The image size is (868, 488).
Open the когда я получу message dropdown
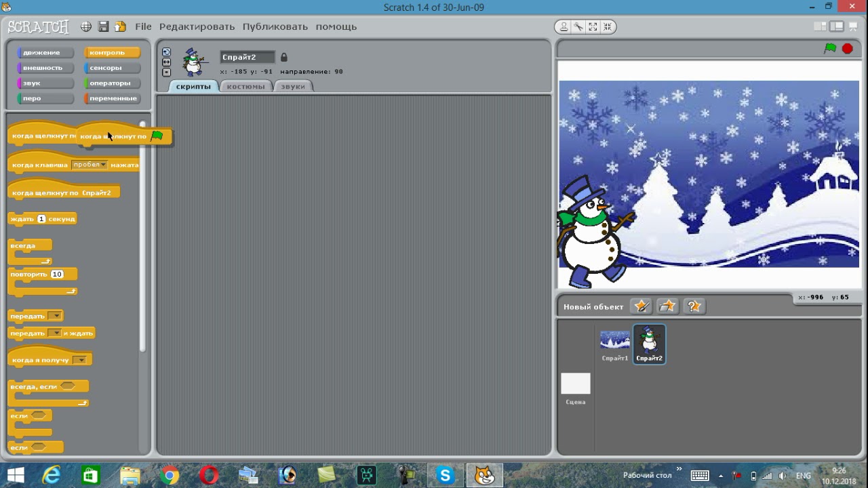click(x=80, y=360)
